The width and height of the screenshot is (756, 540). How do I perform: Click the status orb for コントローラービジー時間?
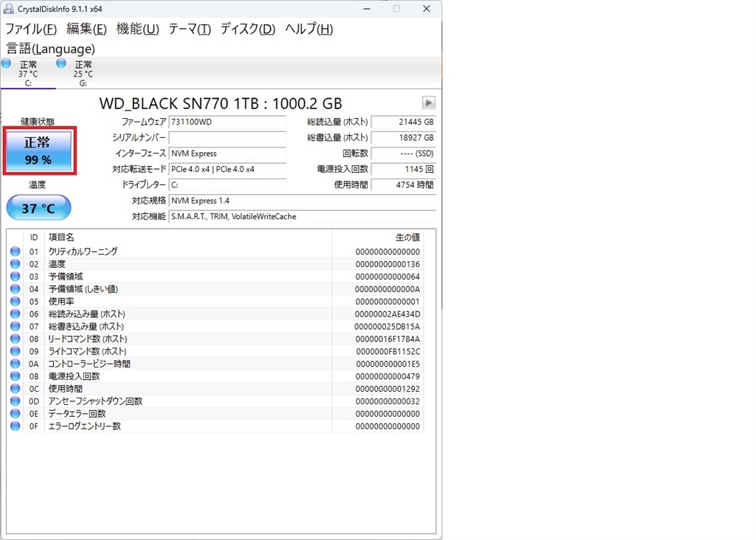point(16,364)
